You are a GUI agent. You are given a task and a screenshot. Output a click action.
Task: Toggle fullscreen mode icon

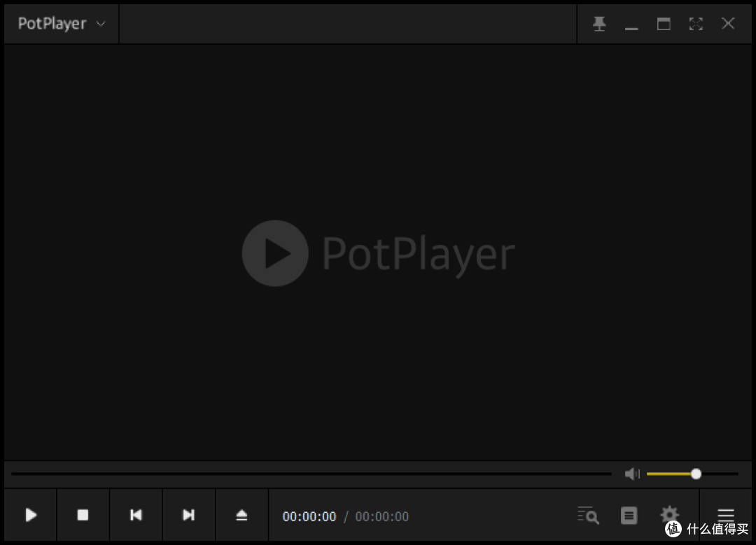click(x=696, y=23)
